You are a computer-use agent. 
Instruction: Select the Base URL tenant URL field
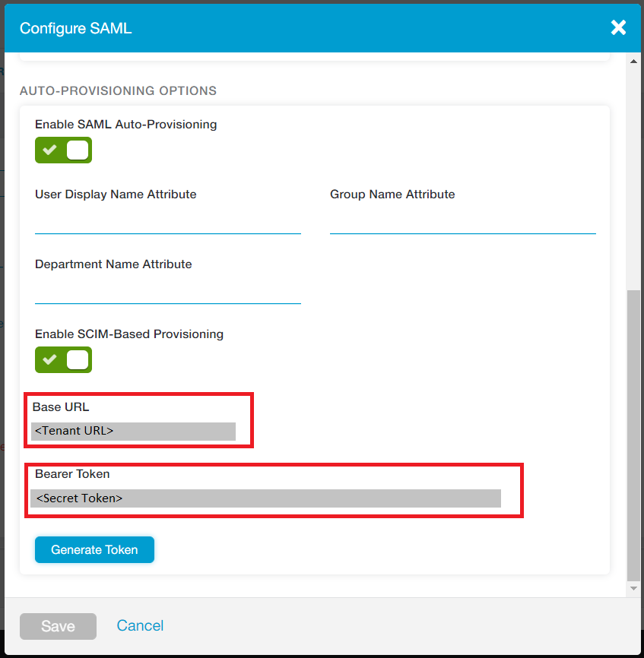134,431
